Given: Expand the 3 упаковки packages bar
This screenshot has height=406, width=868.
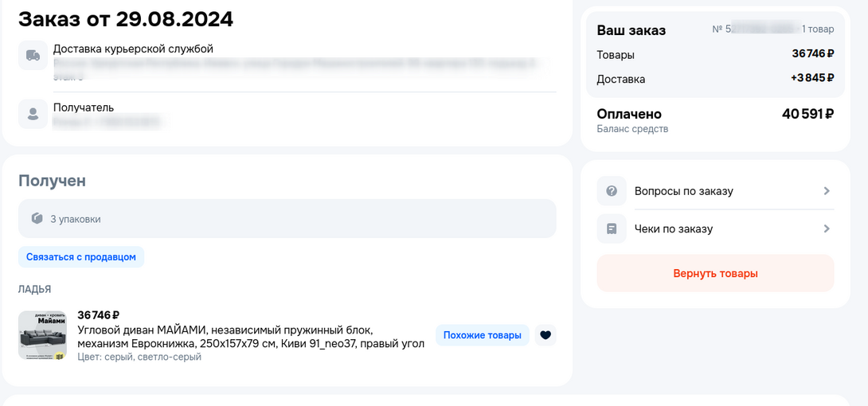Looking at the screenshot, I should [287, 219].
